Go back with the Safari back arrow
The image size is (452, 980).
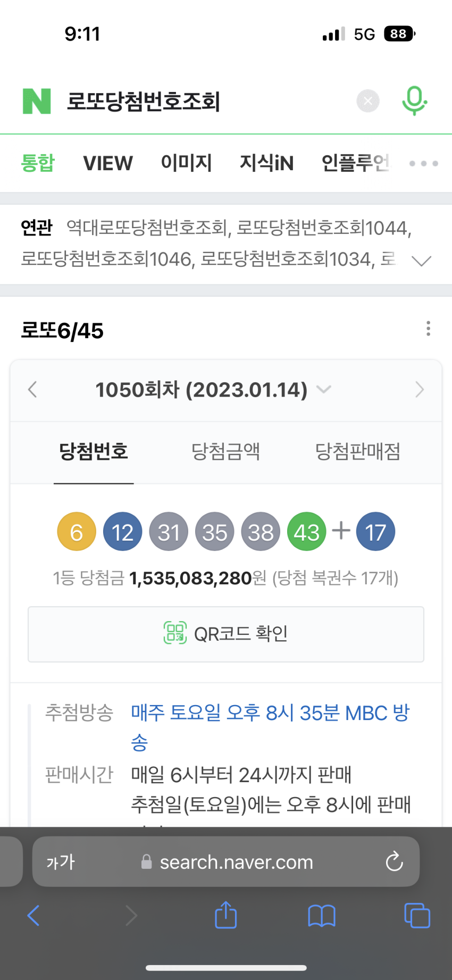coord(33,916)
